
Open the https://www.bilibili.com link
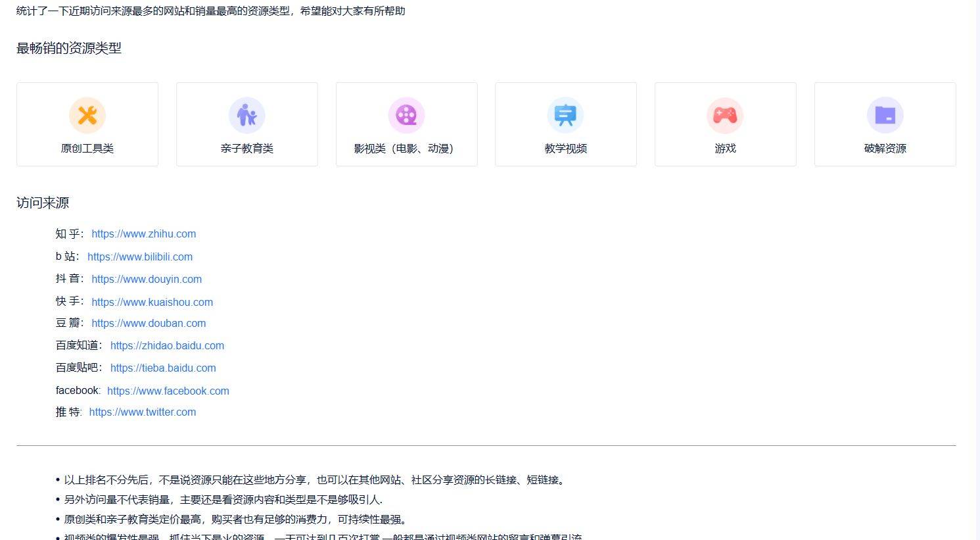tap(140, 257)
